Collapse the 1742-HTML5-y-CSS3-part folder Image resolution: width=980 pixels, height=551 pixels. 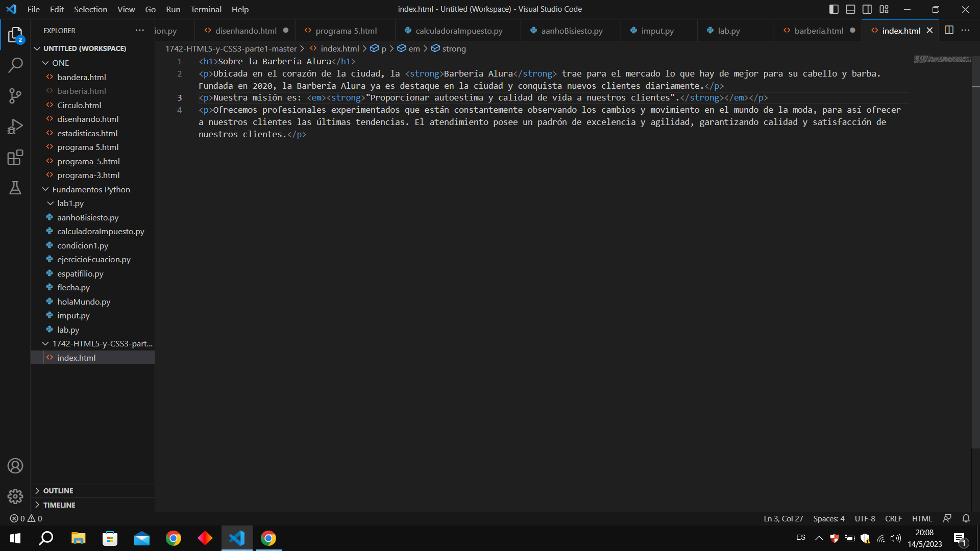tap(45, 343)
